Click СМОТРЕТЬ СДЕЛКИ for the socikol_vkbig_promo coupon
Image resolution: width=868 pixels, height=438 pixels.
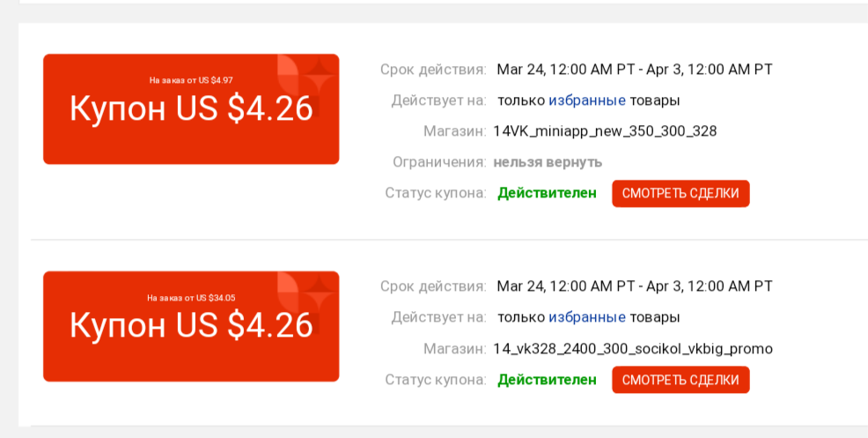coord(680,380)
